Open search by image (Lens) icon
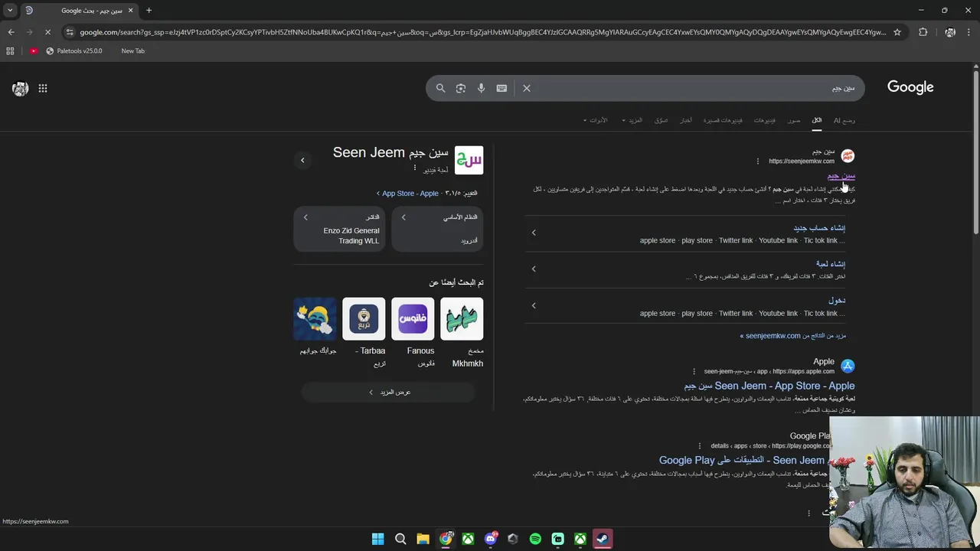 coord(461,88)
